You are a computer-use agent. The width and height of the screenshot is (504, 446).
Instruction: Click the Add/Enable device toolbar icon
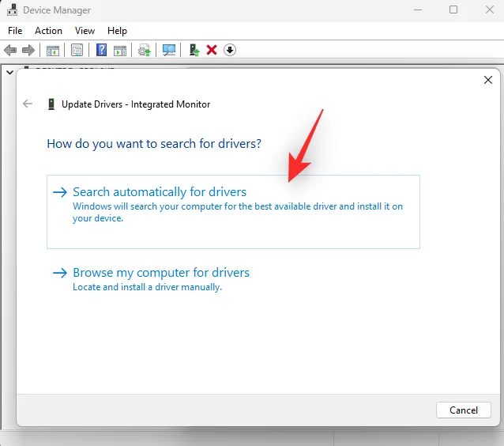click(x=194, y=50)
